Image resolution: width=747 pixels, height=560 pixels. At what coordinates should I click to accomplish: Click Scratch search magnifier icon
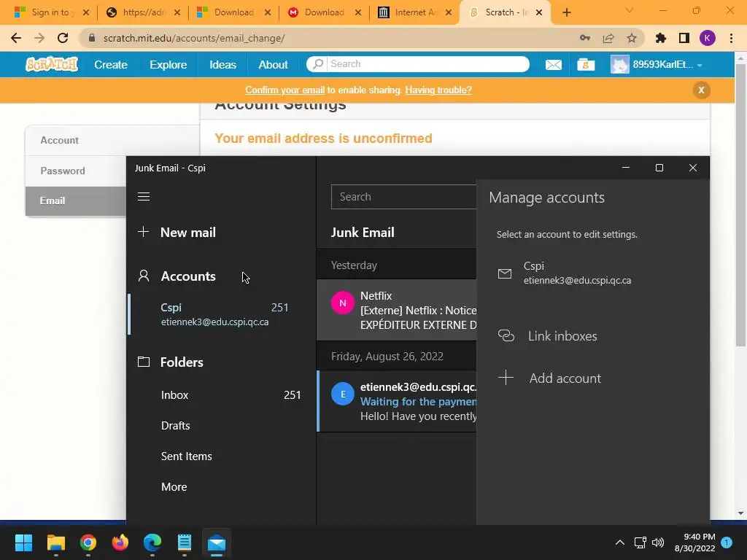point(318,64)
